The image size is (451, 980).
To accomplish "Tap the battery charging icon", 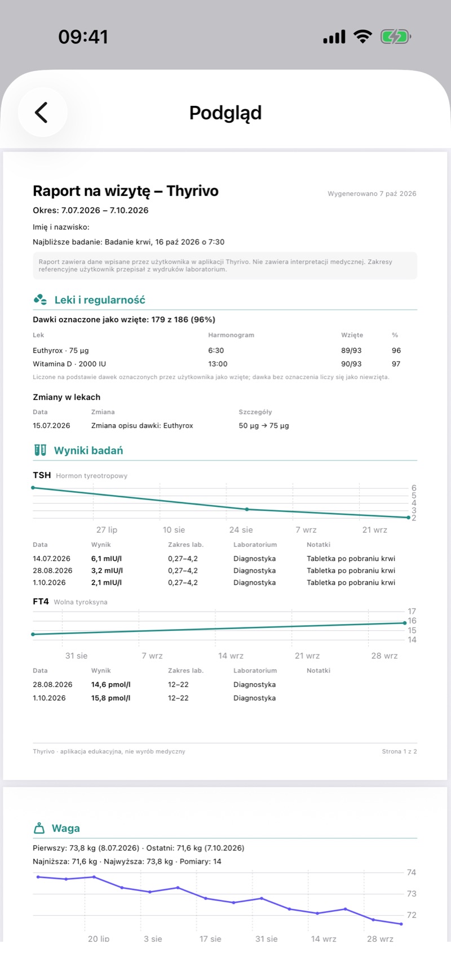I will pyautogui.click(x=396, y=37).
